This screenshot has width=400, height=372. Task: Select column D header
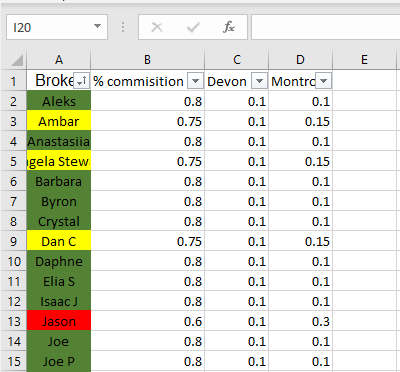tap(300, 60)
